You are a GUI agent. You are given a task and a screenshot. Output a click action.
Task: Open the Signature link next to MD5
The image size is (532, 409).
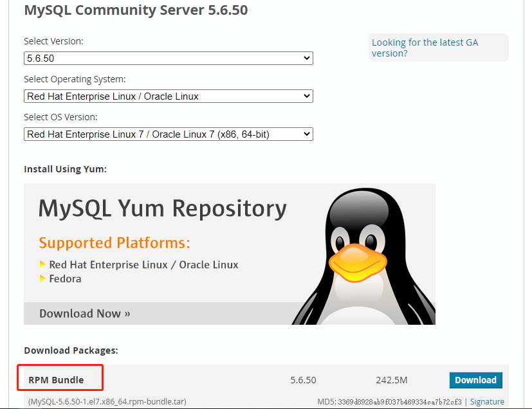(x=487, y=402)
